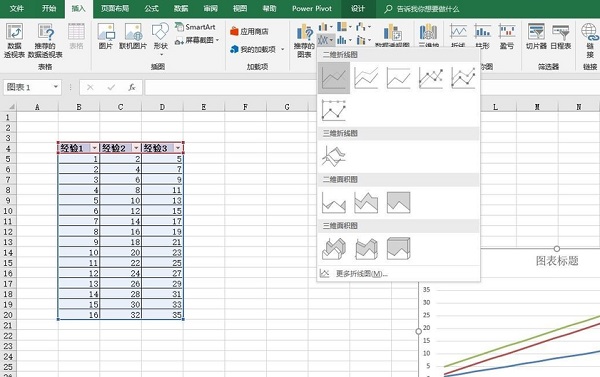Select column header F

(245, 107)
